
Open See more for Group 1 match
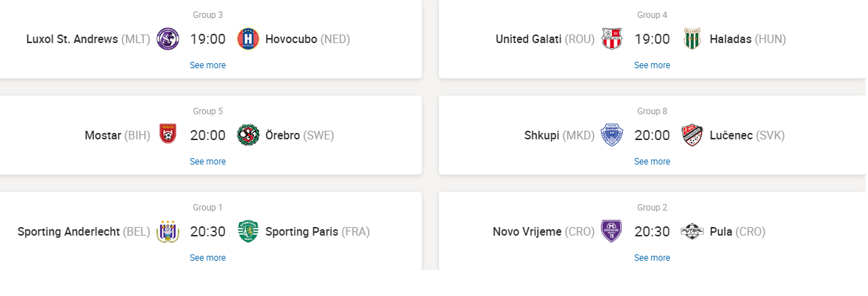[207, 258]
